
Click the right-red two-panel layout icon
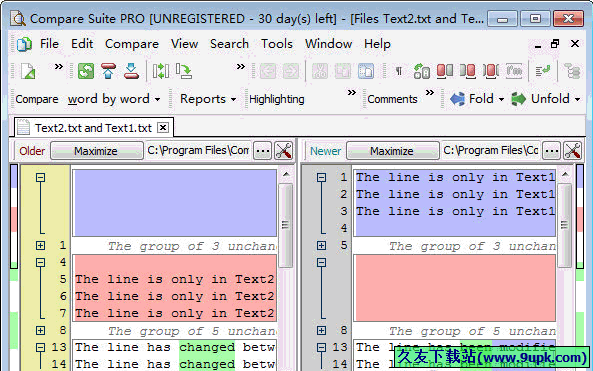(x=468, y=71)
